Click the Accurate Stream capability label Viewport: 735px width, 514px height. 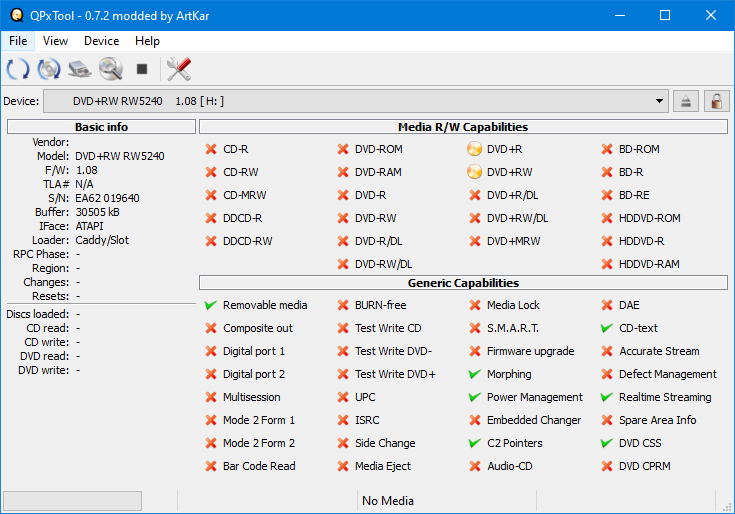pos(659,351)
